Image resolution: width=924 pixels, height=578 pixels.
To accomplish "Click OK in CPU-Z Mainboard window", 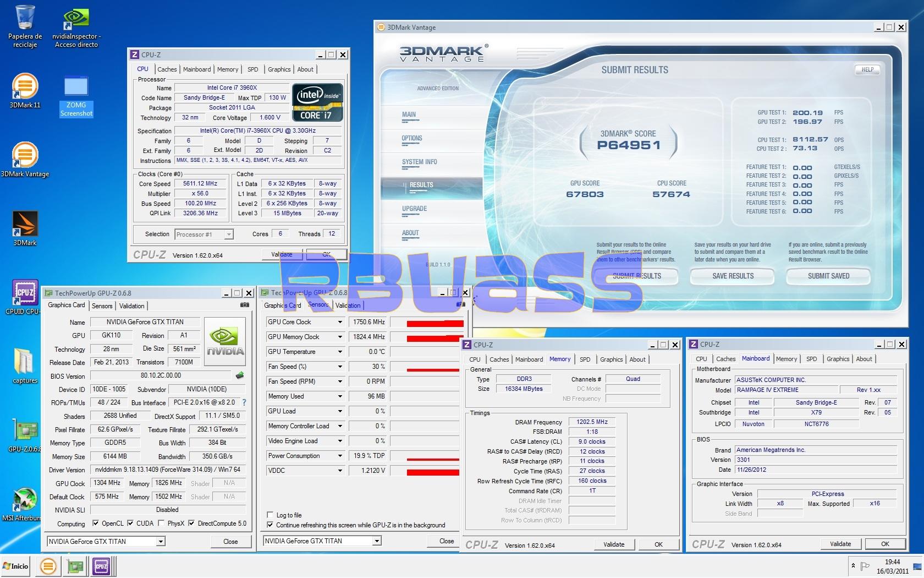I will (x=885, y=544).
